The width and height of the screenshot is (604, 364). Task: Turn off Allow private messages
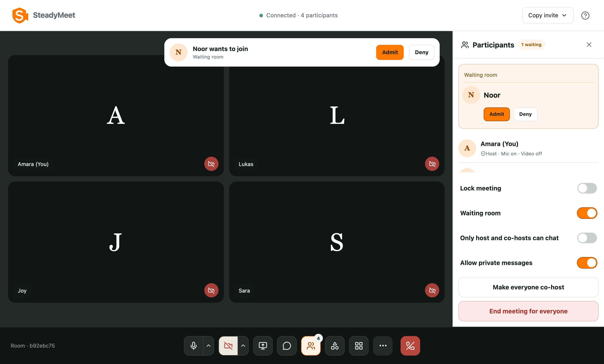(x=587, y=263)
